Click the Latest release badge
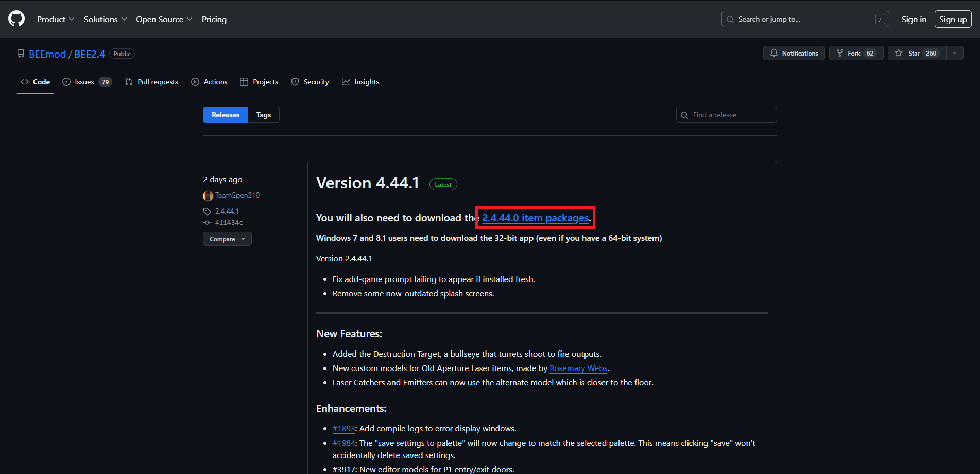Screen dimensions: 980x474 point(443,184)
